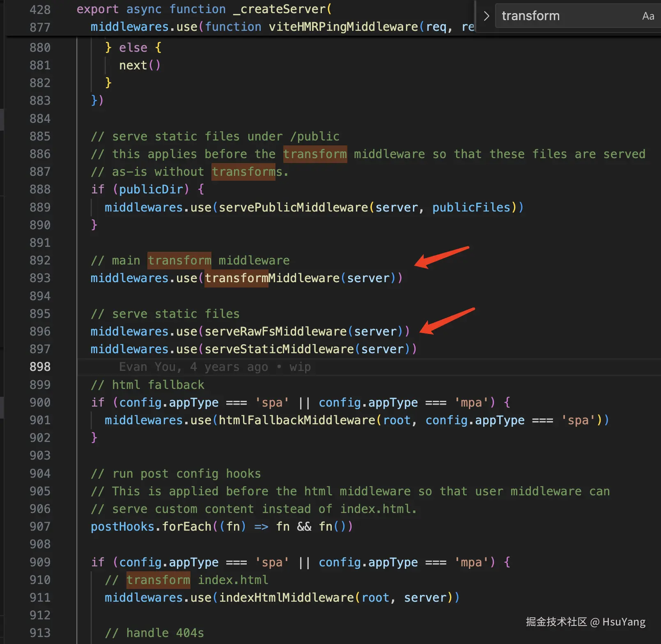This screenshot has height=644, width=661.
Task: Click "transformMiddleware" on line 893
Action: click(x=272, y=278)
